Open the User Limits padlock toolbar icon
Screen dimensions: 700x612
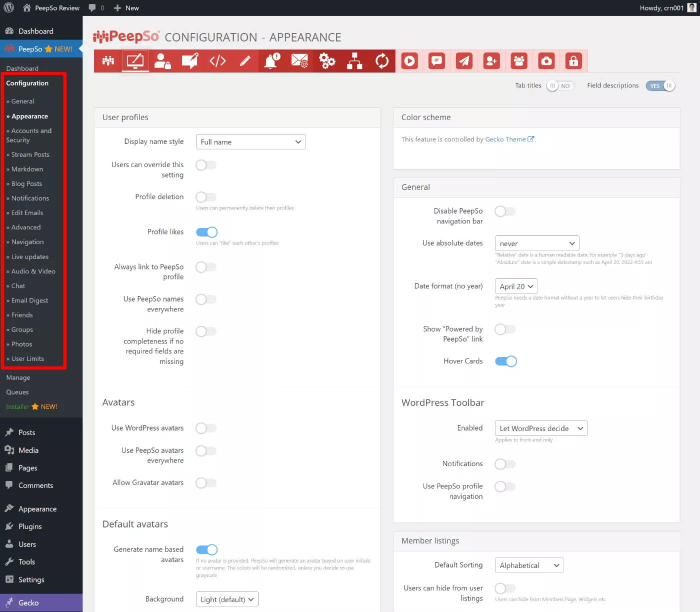[573, 61]
